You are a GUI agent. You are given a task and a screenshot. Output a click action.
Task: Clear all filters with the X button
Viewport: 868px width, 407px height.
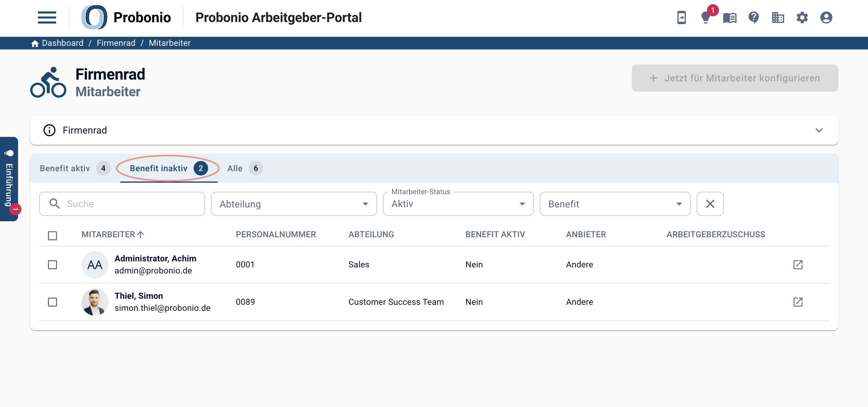[710, 204]
